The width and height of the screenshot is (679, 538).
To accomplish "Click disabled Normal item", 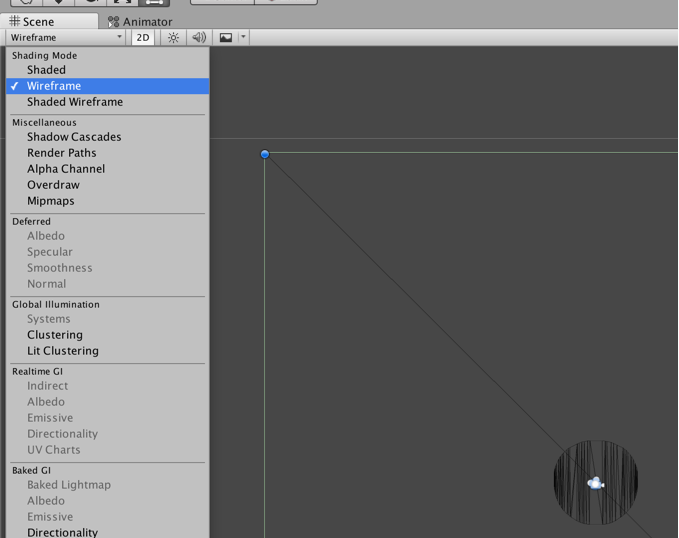I will pos(108,284).
